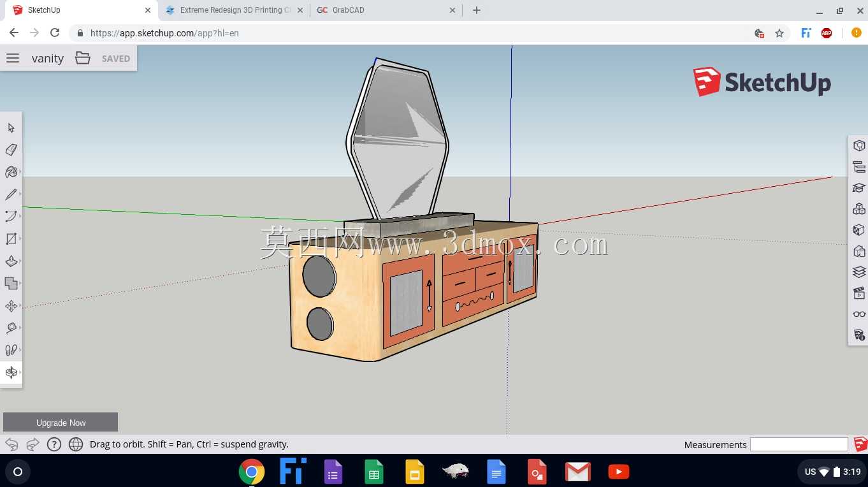Open the Display glasses panel
Image resolution: width=868 pixels, height=487 pixels.
point(859,314)
